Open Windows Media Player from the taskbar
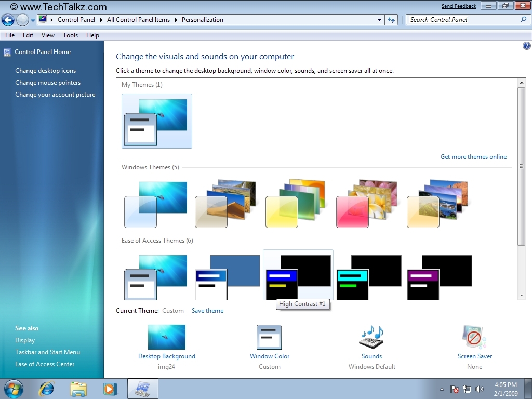The height and width of the screenshot is (399, 532). [110, 389]
